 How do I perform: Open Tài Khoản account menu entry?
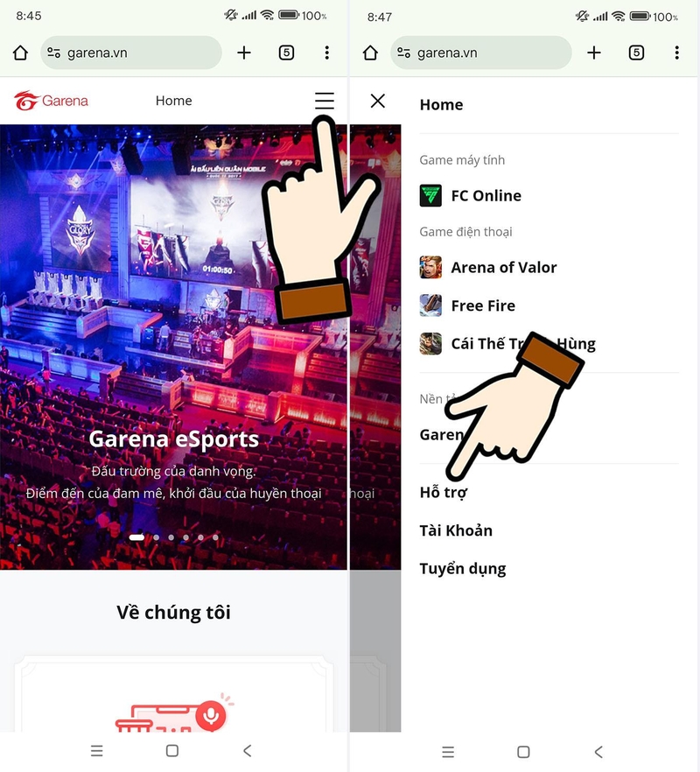coord(456,530)
